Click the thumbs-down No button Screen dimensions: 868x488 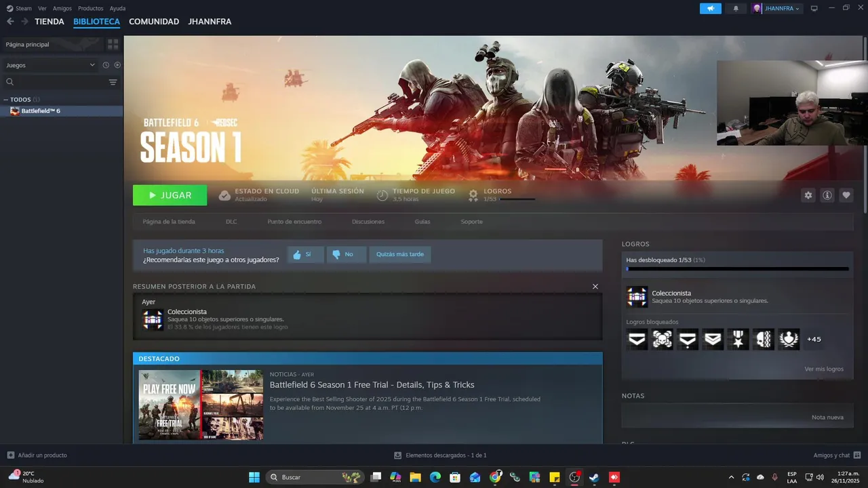(x=347, y=254)
